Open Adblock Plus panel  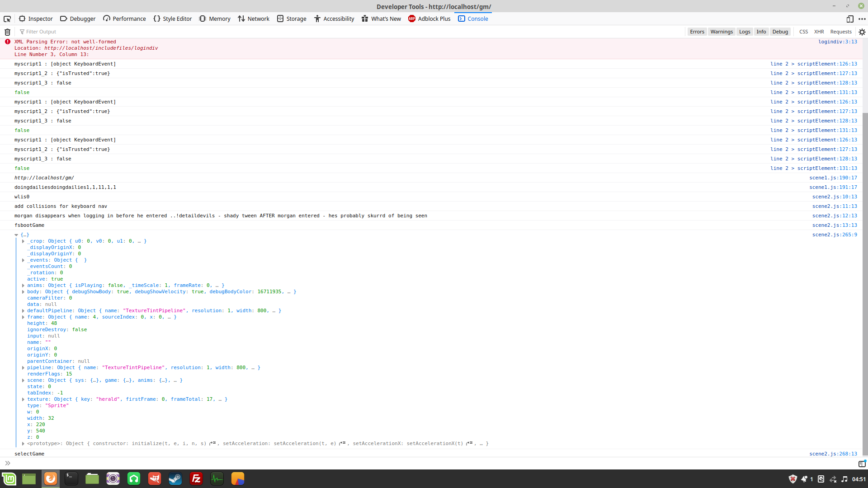click(x=429, y=19)
